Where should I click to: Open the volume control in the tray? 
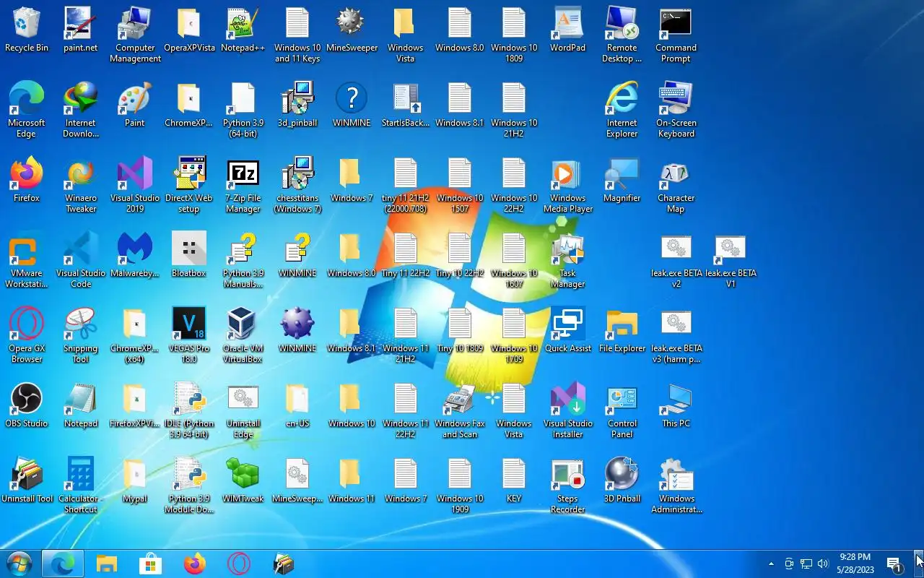tap(823, 564)
